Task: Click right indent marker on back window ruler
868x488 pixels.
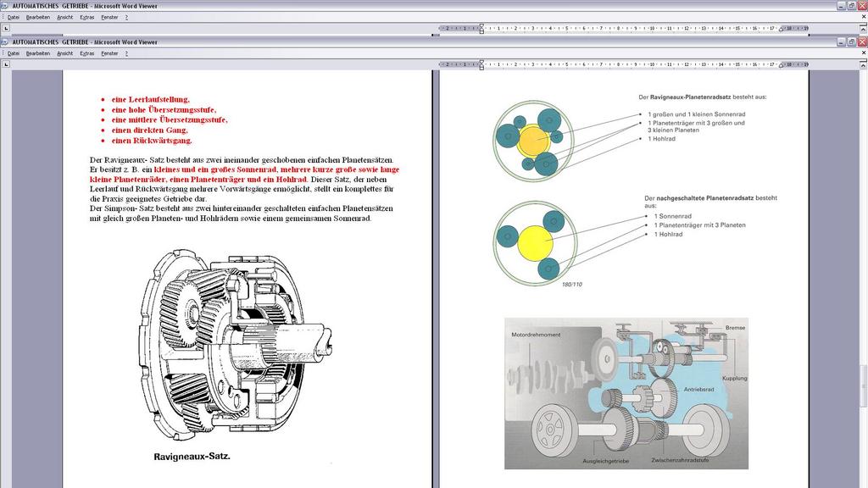Action: (x=781, y=29)
